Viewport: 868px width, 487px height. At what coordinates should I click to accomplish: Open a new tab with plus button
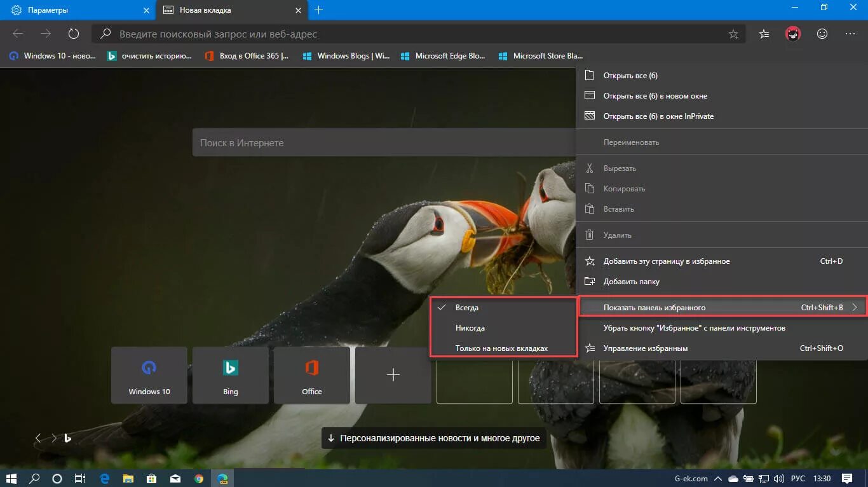[x=319, y=10]
